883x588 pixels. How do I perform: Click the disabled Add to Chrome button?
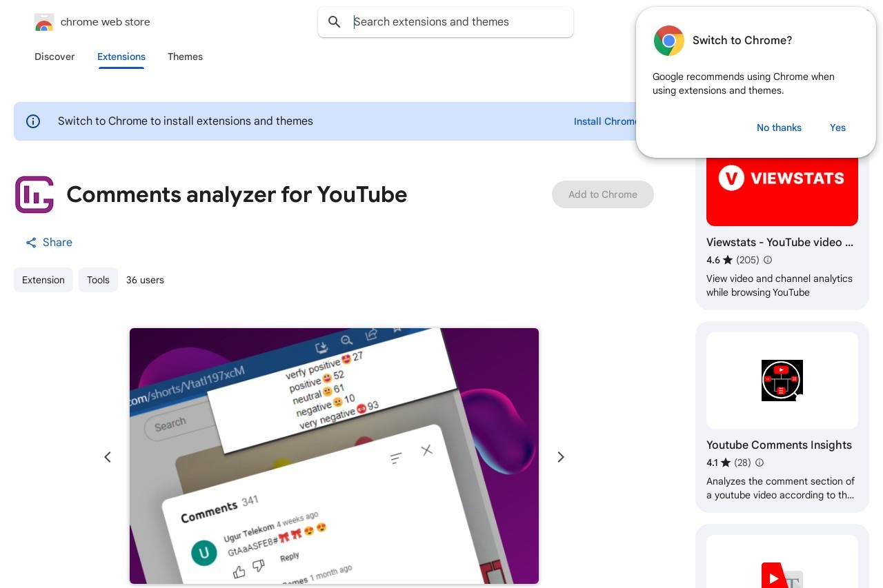603,194
